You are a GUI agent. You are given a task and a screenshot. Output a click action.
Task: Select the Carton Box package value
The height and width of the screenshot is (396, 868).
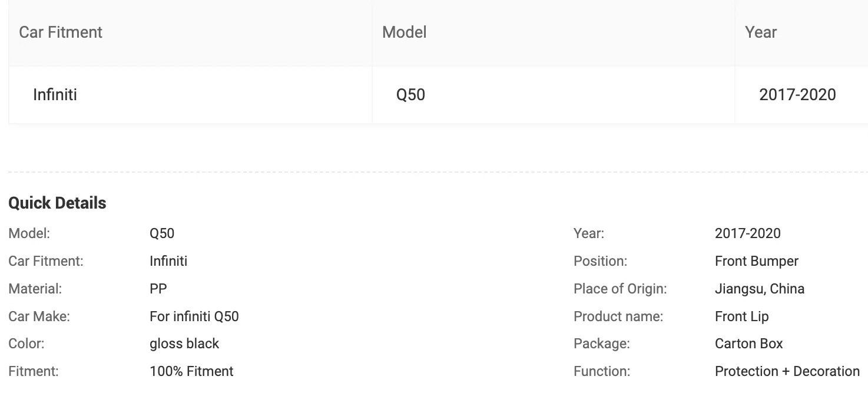749,344
